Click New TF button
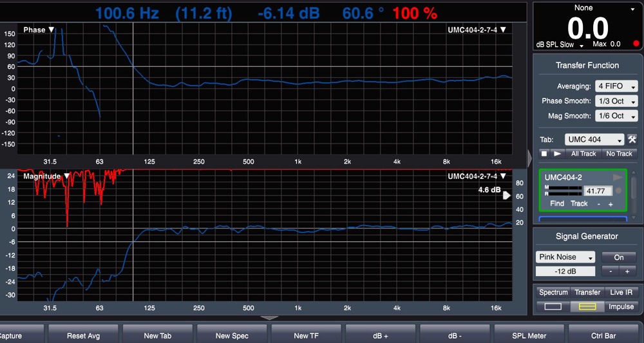 click(x=307, y=335)
